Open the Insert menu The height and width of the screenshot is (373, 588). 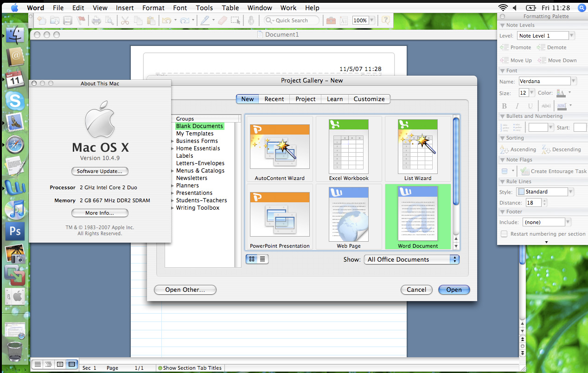coord(125,8)
